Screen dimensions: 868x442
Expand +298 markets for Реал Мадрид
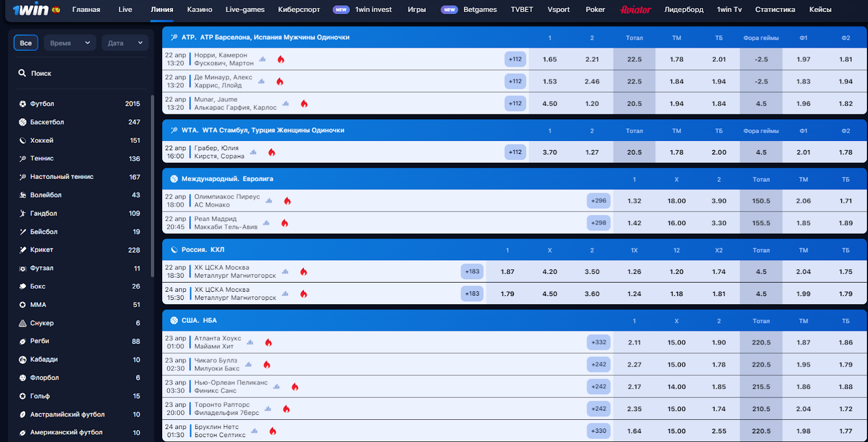tap(599, 223)
